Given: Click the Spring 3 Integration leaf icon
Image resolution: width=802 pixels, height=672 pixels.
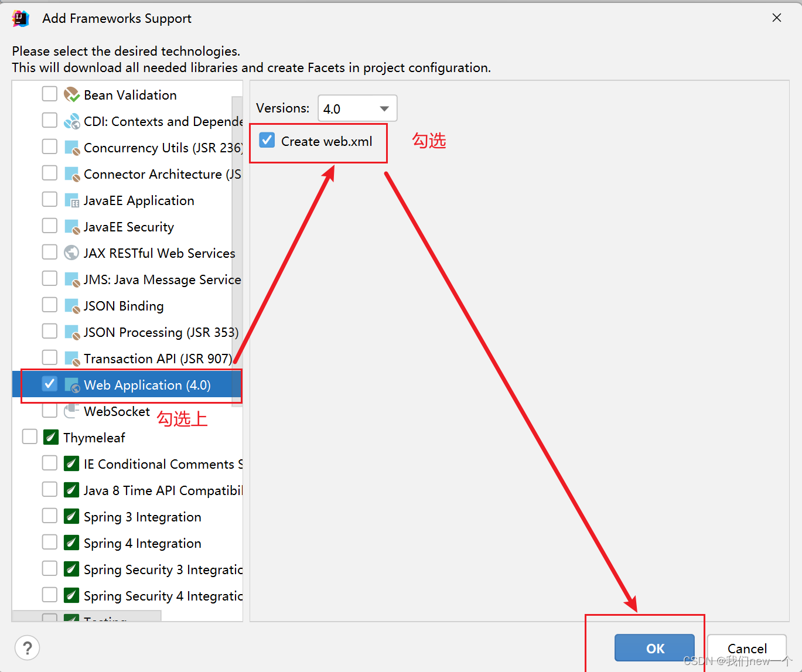Looking at the screenshot, I should coord(71,516).
